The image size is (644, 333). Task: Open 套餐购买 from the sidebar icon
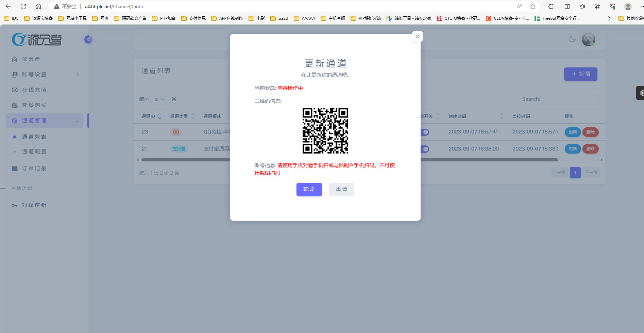click(x=15, y=105)
